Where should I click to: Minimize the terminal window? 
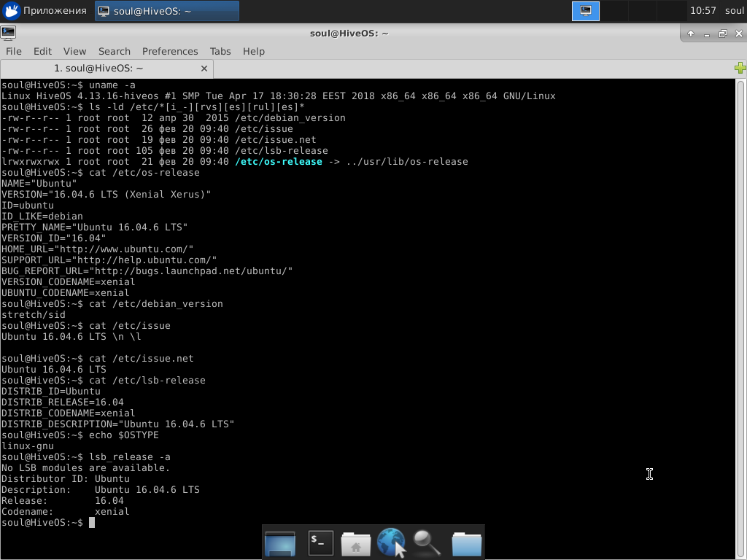(706, 34)
